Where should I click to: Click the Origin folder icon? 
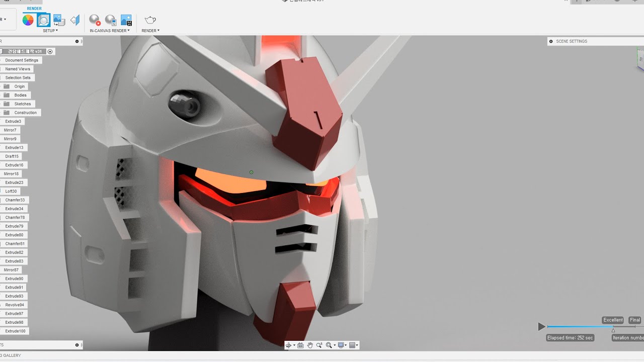(7, 86)
